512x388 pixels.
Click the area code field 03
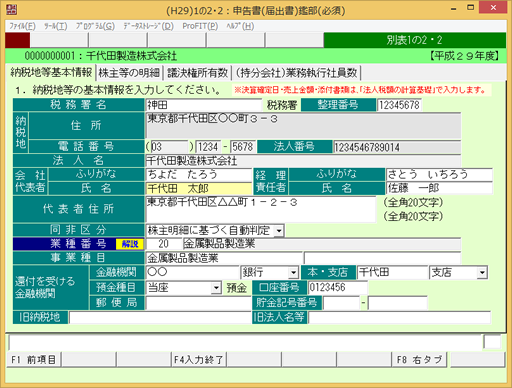(x=169, y=147)
